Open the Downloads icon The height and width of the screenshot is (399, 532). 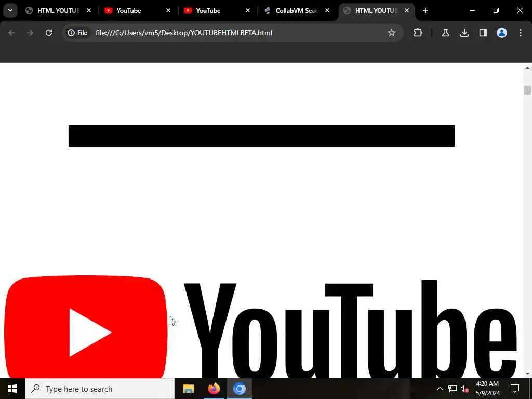(x=464, y=33)
